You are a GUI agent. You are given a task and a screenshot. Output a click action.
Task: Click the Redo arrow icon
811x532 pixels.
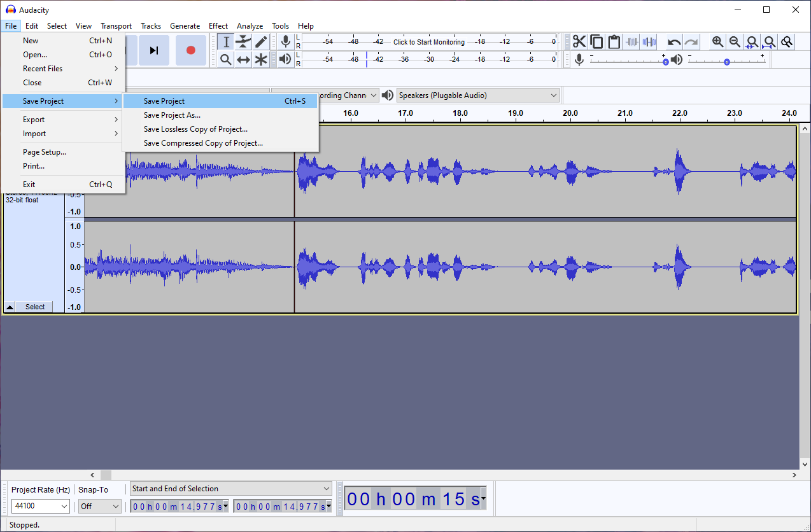click(691, 42)
